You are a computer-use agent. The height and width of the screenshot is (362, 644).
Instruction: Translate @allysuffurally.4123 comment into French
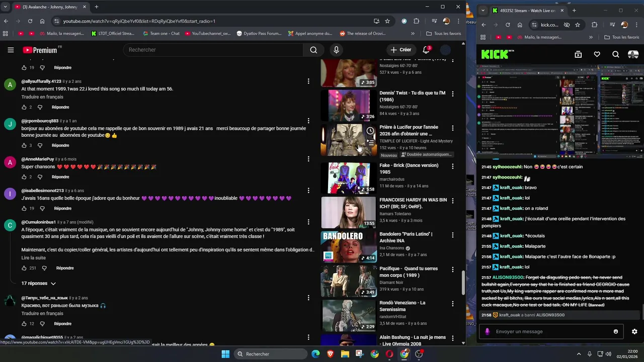click(42, 97)
